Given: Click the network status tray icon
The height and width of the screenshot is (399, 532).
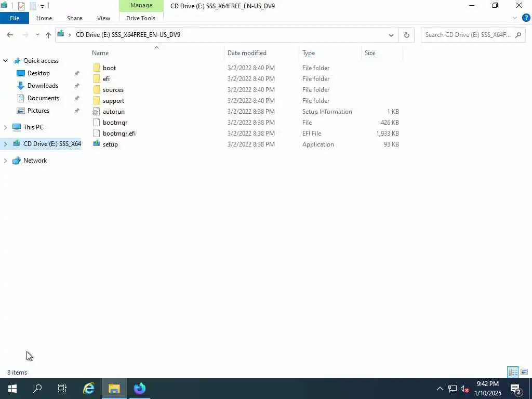Looking at the screenshot, I should 453,389.
